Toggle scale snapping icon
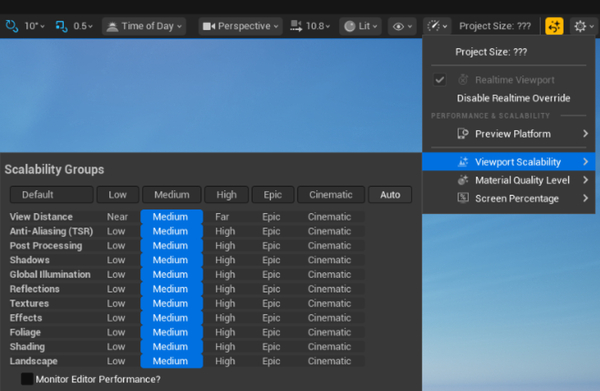The height and width of the screenshot is (391, 600). tap(62, 26)
